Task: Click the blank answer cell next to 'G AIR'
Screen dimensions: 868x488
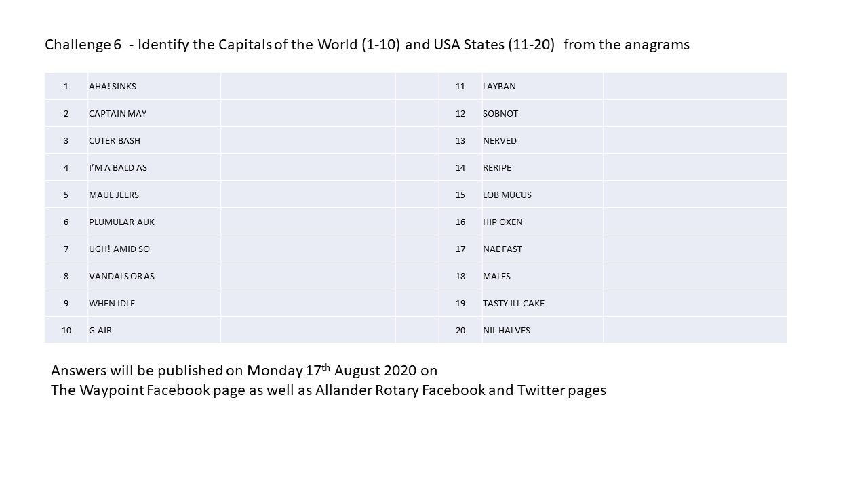Action: 308,331
